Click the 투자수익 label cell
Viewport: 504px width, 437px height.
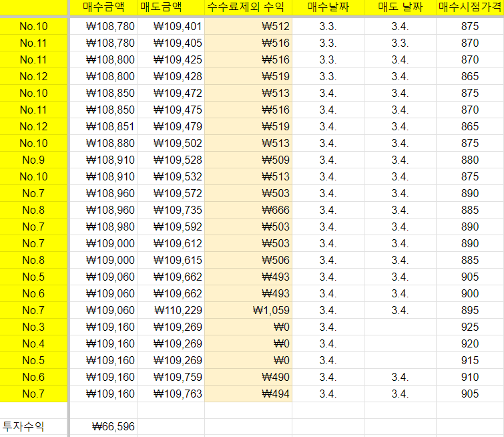(x=33, y=427)
